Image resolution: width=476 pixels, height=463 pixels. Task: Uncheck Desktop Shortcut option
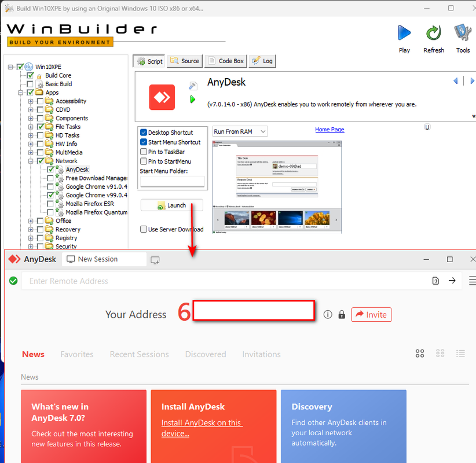coord(144,133)
